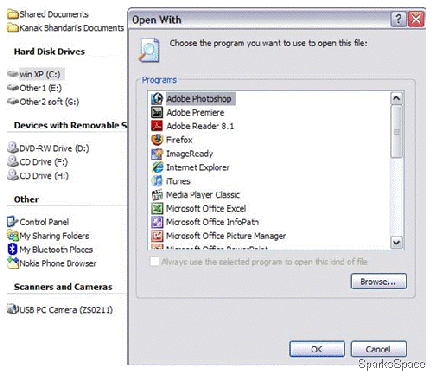Image resolution: width=432 pixels, height=371 pixels.
Task: Click the Programs list scroll up arrow
Action: pyautogui.click(x=396, y=98)
